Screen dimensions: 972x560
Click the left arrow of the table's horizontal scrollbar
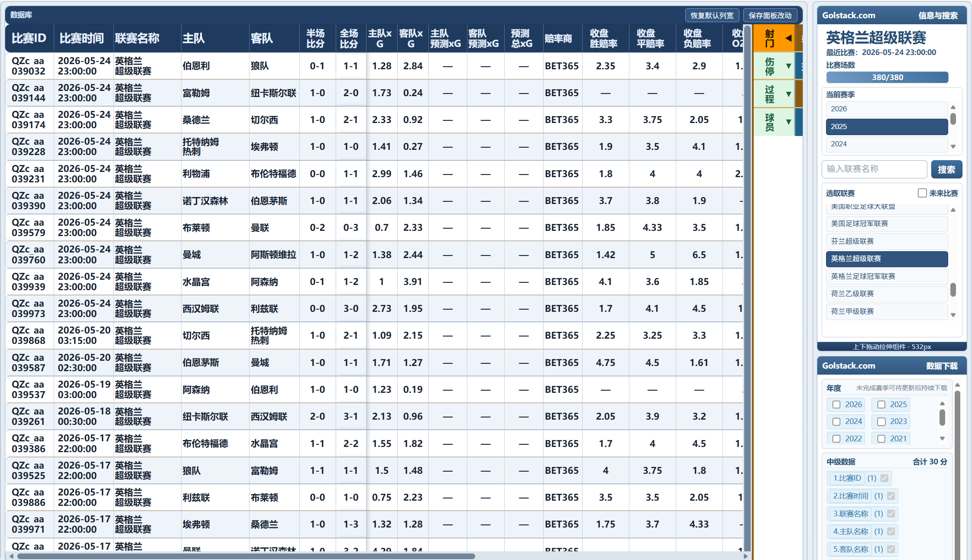(x=11, y=556)
